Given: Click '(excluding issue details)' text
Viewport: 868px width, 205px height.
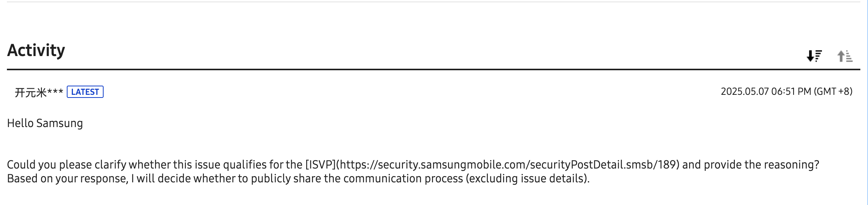Looking at the screenshot, I should 527,179.
